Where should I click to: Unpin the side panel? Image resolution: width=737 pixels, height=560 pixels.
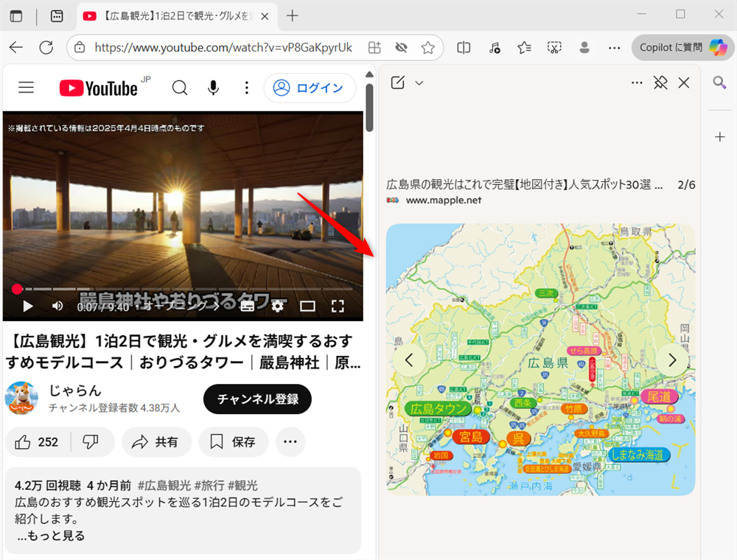660,83
